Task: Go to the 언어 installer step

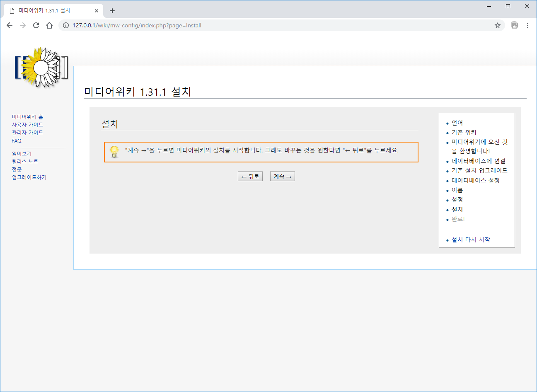Action: pos(457,123)
